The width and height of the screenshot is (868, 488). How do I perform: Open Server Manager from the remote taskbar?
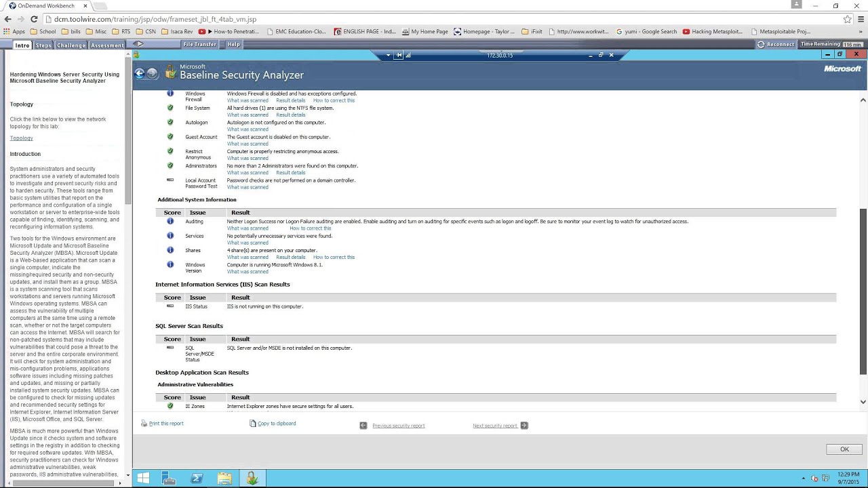pos(169,479)
